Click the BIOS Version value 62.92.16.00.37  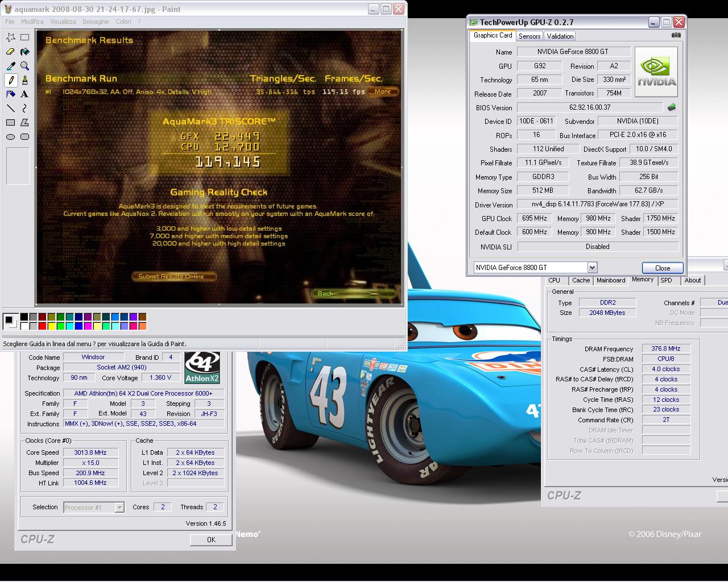click(590, 107)
